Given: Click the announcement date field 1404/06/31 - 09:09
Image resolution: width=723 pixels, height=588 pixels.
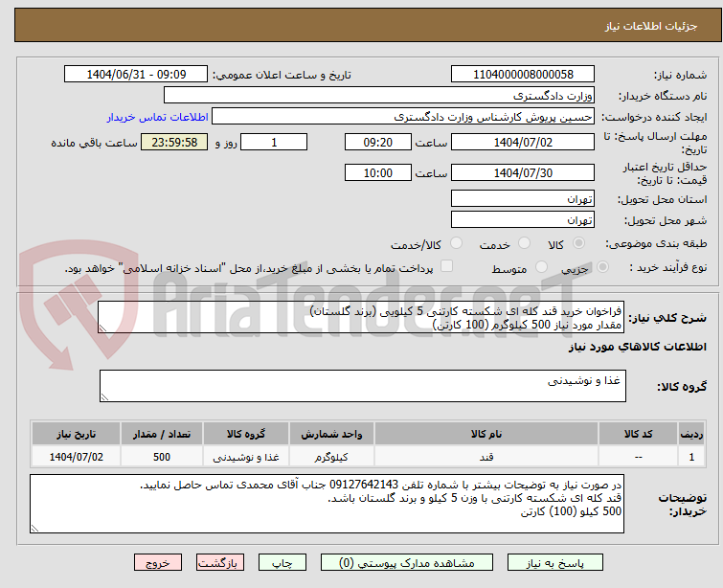Looking at the screenshot, I should point(136,75).
